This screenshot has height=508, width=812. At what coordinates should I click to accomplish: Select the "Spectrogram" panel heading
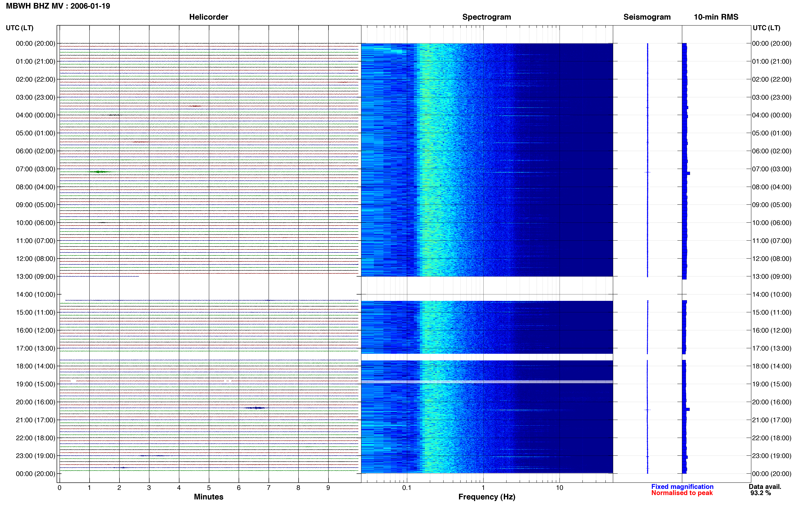click(x=487, y=17)
